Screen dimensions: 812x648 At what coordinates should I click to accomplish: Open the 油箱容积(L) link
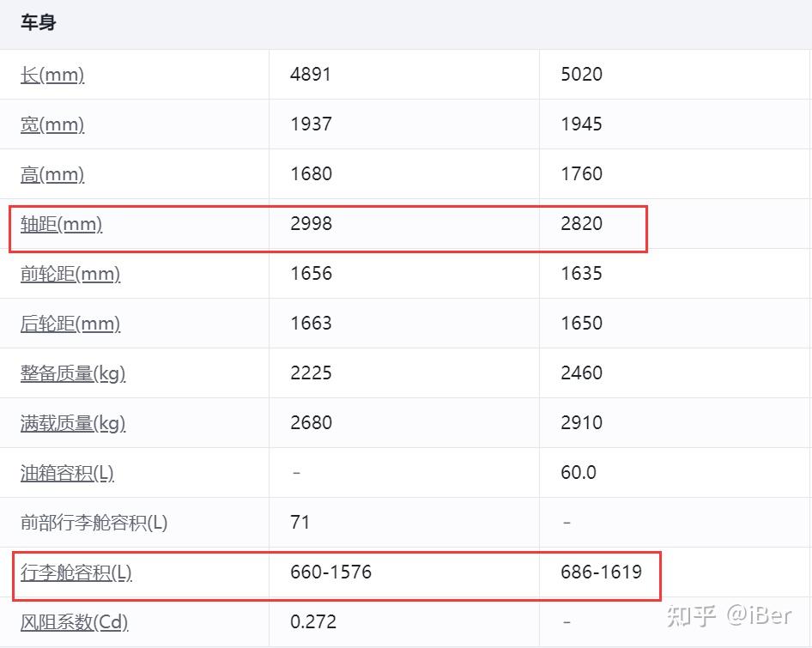[67, 473]
